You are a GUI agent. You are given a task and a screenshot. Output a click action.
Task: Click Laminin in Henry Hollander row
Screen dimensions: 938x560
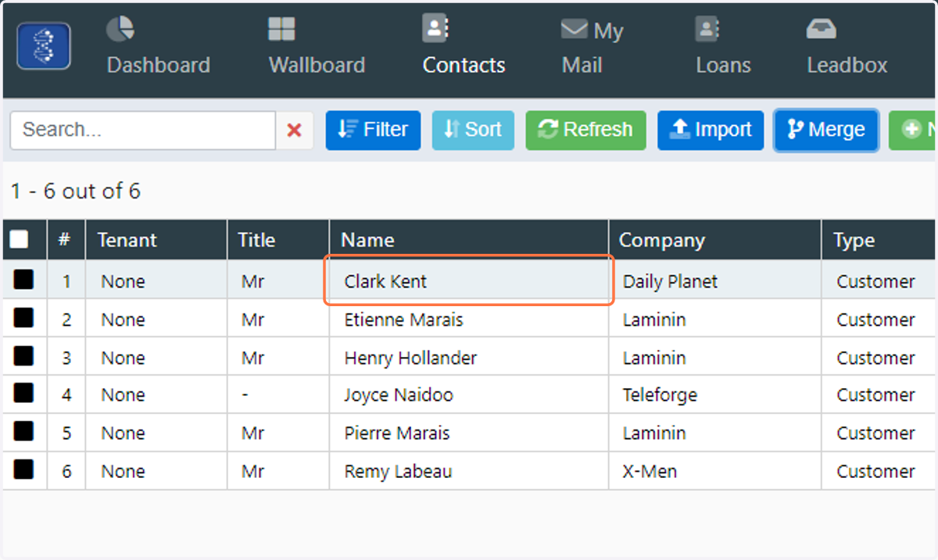coord(654,358)
